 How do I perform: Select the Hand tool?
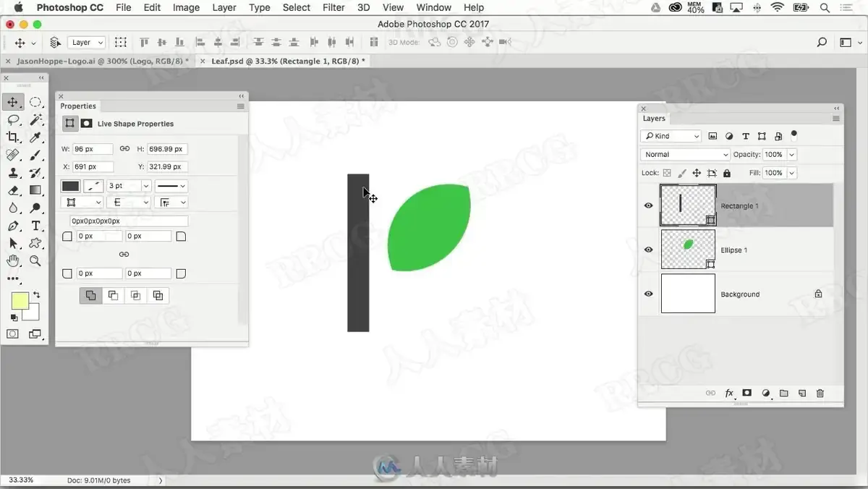[13, 260]
